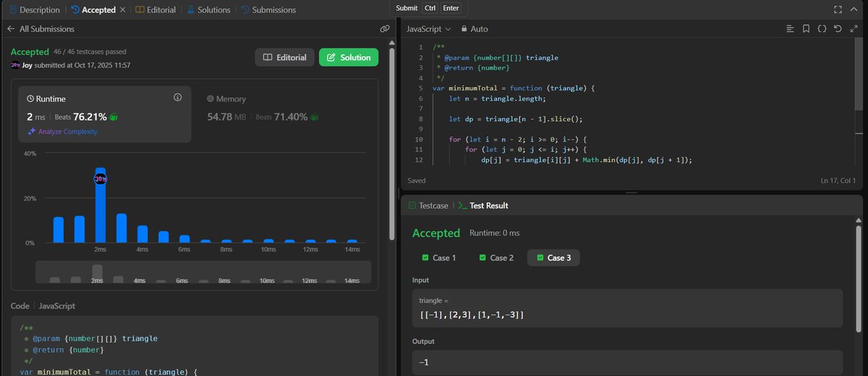Click Beats 71.40% memory text
The width and height of the screenshot is (868, 376).
pos(281,116)
